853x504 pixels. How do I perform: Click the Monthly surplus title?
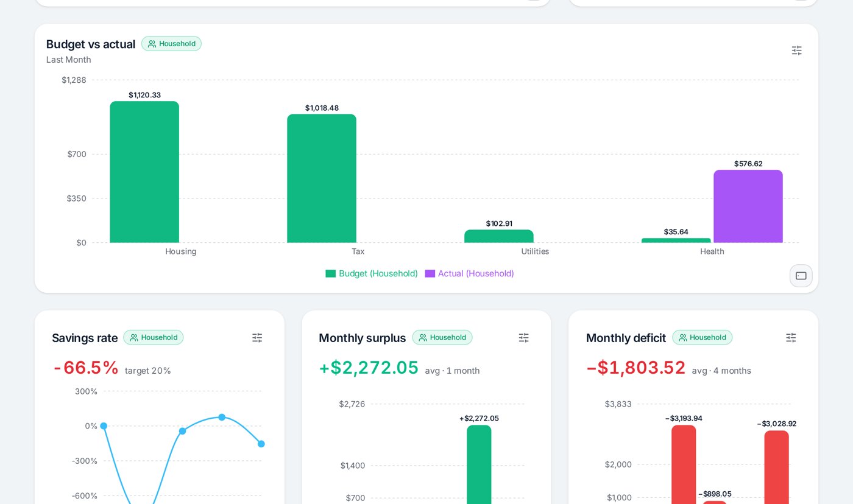click(363, 338)
